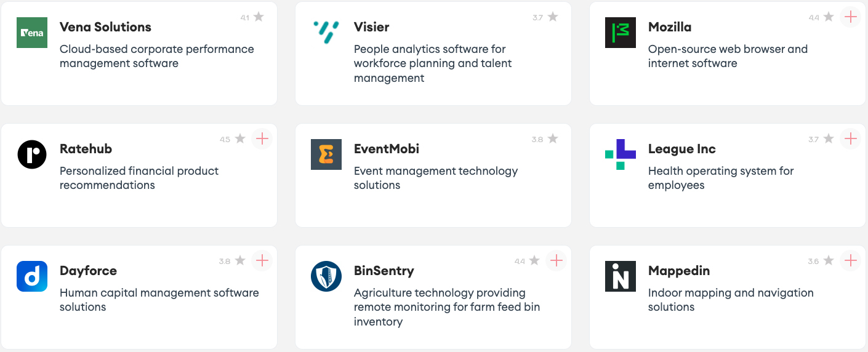The width and height of the screenshot is (868, 352).
Task: Add Ratehub using the plus button
Action: 262,139
